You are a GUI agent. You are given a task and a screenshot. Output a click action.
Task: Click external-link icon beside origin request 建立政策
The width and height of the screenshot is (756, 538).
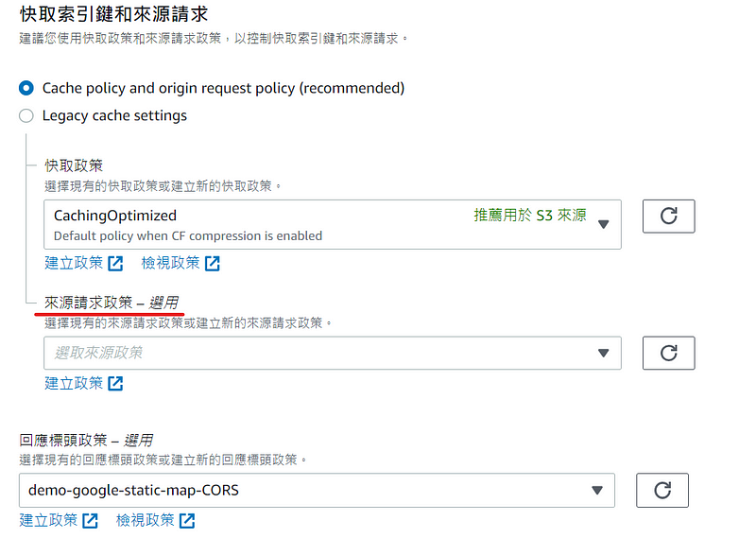[x=115, y=384]
